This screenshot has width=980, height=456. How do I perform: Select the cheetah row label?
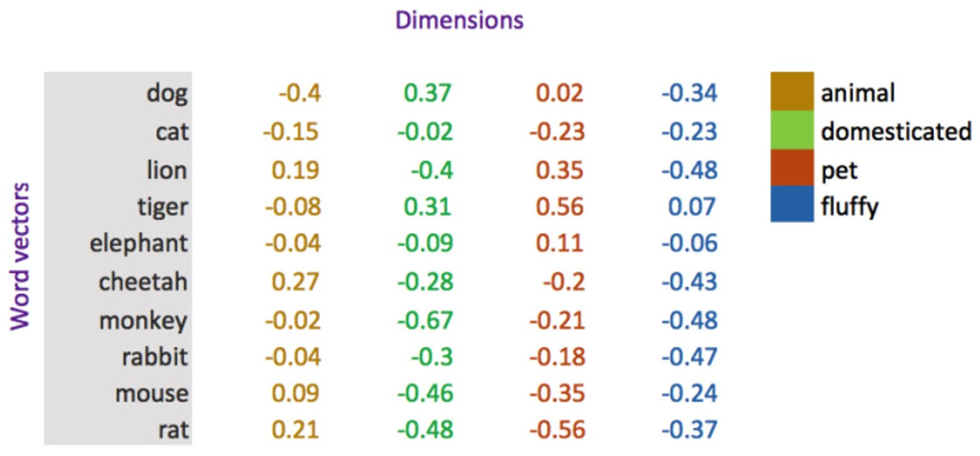coord(143,282)
